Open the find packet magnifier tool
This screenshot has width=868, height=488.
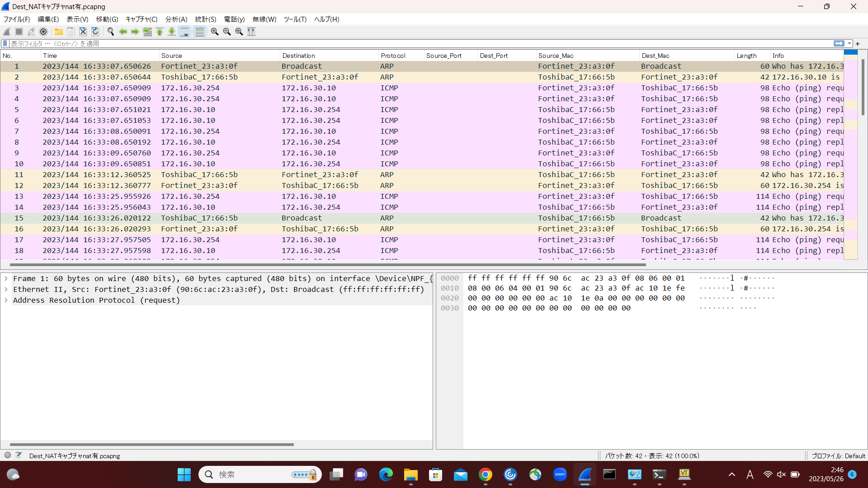click(110, 32)
